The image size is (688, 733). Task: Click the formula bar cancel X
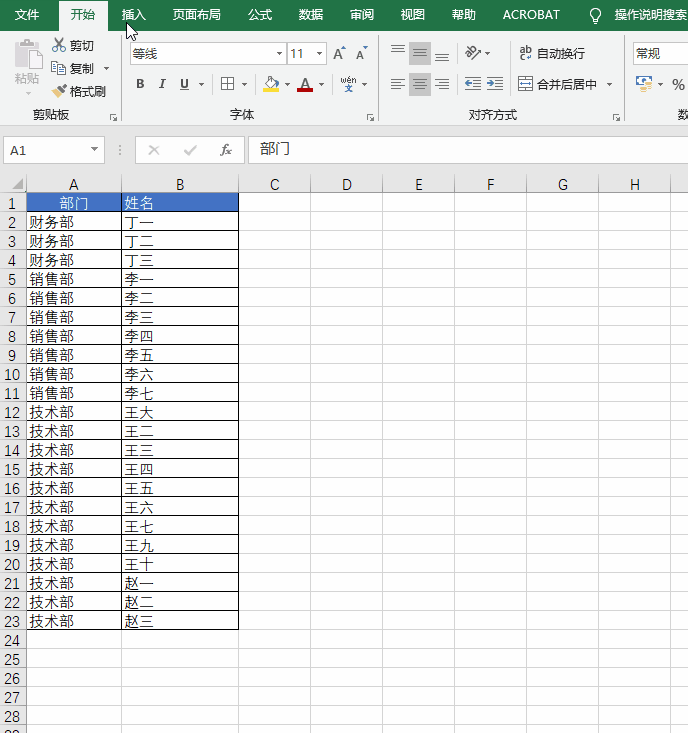coord(154,150)
